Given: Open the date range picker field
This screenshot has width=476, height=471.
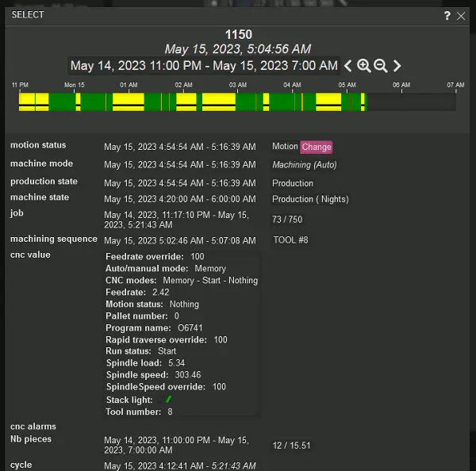Looking at the screenshot, I should coord(204,66).
